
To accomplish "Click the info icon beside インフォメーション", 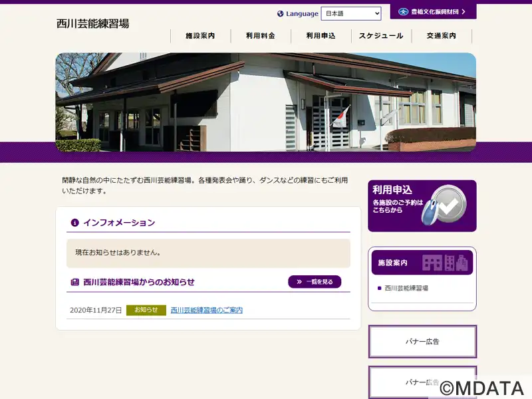I will click(x=74, y=223).
